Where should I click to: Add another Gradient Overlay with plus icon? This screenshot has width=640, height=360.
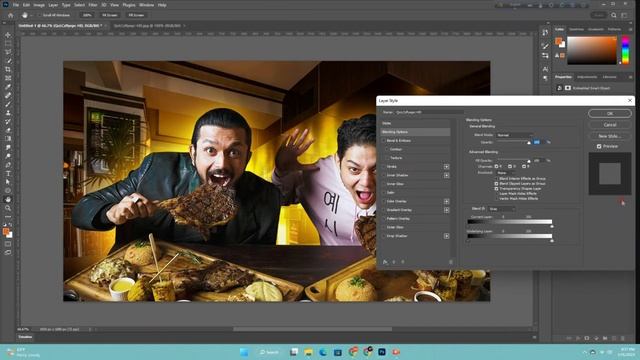(447, 210)
